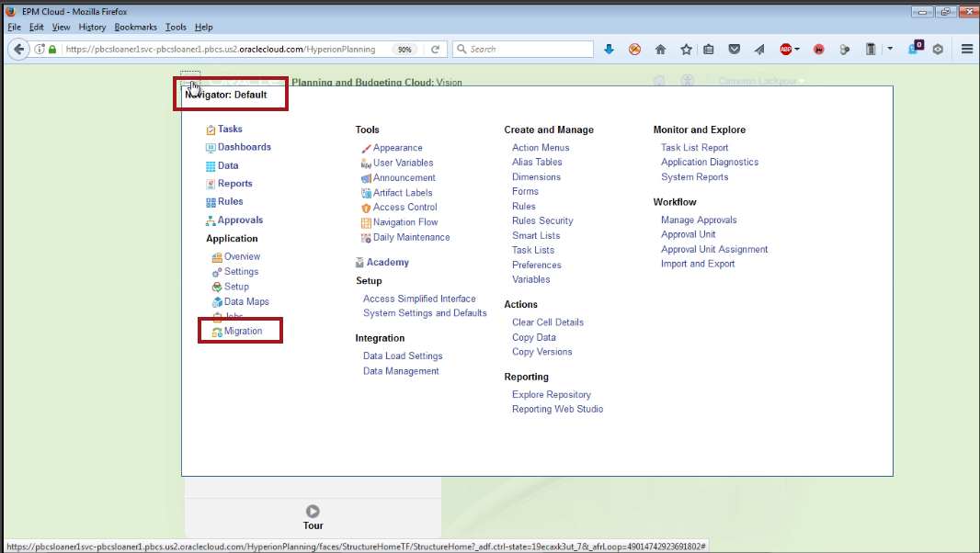Open Task List Report link

click(x=694, y=148)
